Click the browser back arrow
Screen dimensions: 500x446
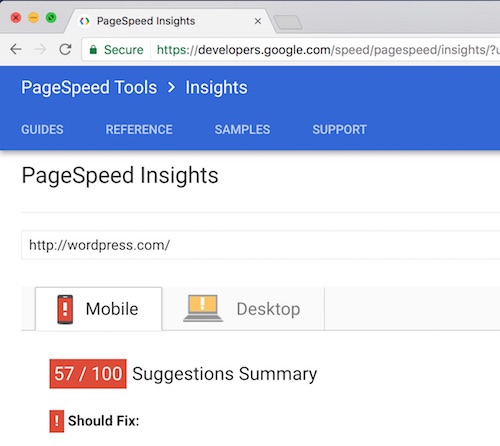coord(16,49)
